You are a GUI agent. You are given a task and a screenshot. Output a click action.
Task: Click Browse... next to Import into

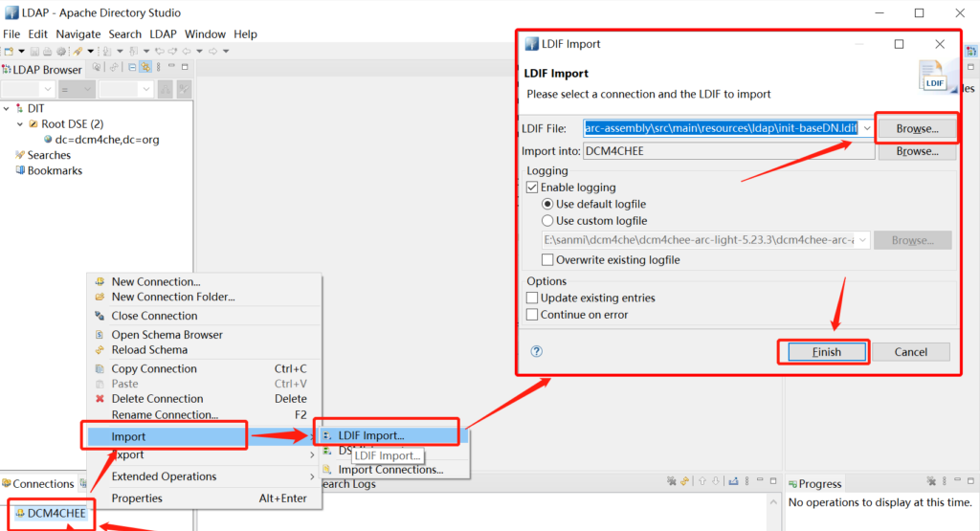tap(917, 151)
